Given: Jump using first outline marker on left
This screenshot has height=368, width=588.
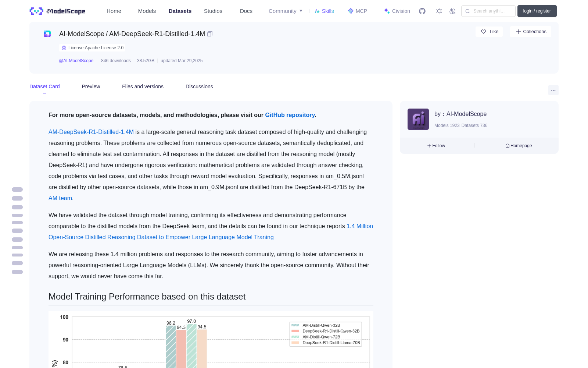Looking at the screenshot, I should tap(17, 190).
